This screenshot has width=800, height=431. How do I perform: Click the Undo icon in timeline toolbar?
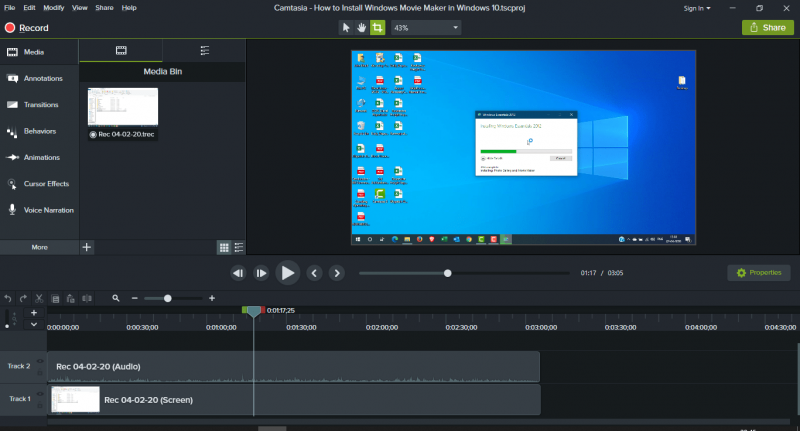[x=8, y=298]
